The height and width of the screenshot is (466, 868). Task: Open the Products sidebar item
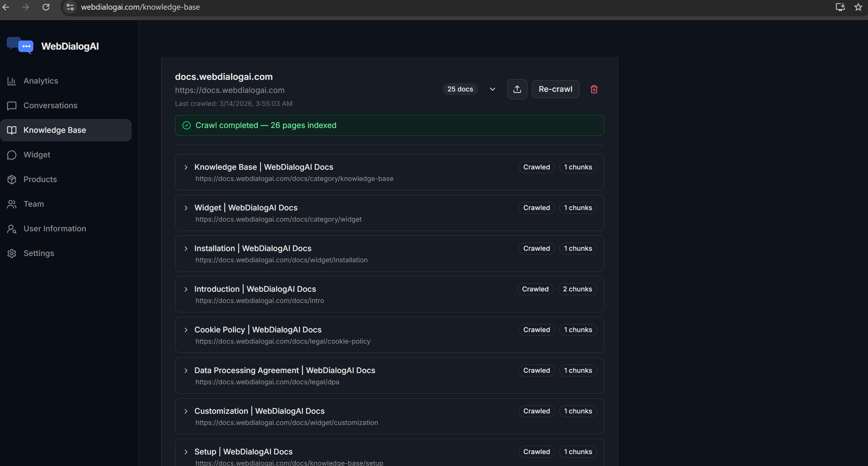(40, 179)
